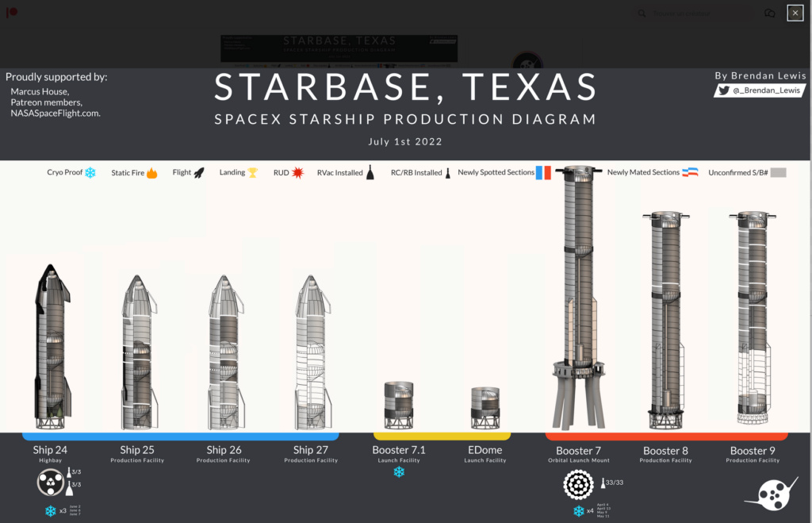Screen dimensions: 812x523
Task: Click the "x3" cryo proof count
Action: [63, 511]
